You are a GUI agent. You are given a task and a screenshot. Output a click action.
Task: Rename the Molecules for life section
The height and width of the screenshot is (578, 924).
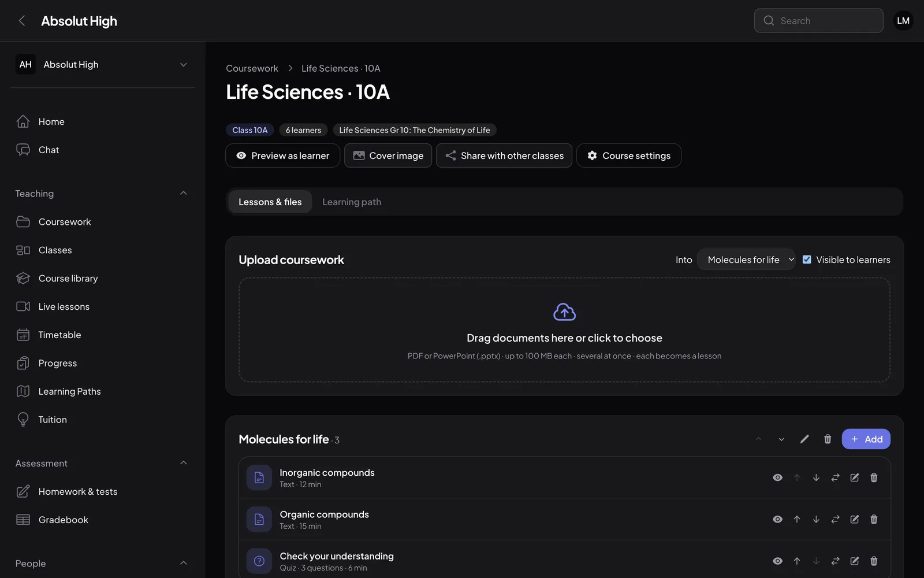tap(804, 439)
